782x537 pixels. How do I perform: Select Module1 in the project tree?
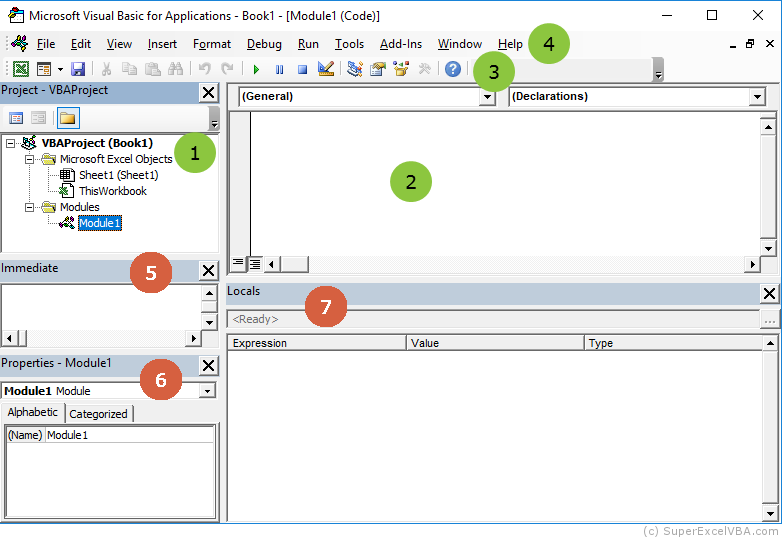coord(100,223)
